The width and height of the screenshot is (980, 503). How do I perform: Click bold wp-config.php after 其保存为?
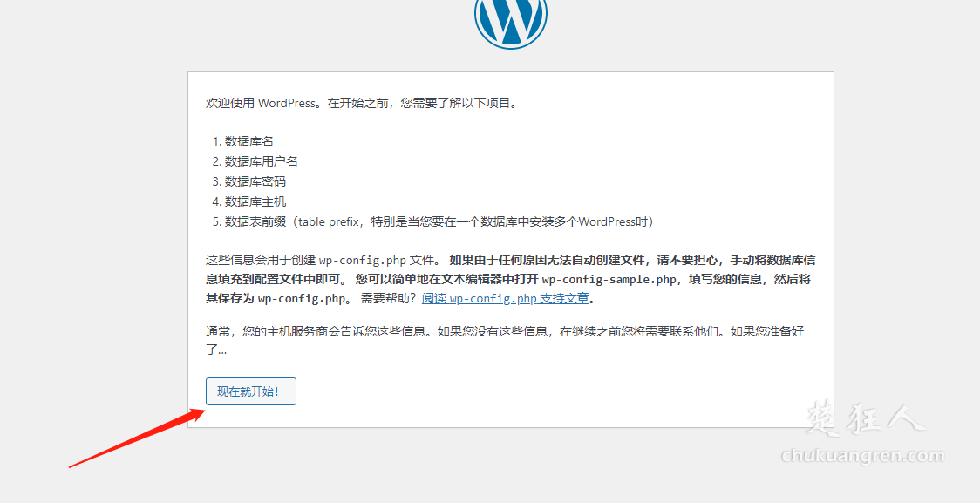tap(300, 298)
